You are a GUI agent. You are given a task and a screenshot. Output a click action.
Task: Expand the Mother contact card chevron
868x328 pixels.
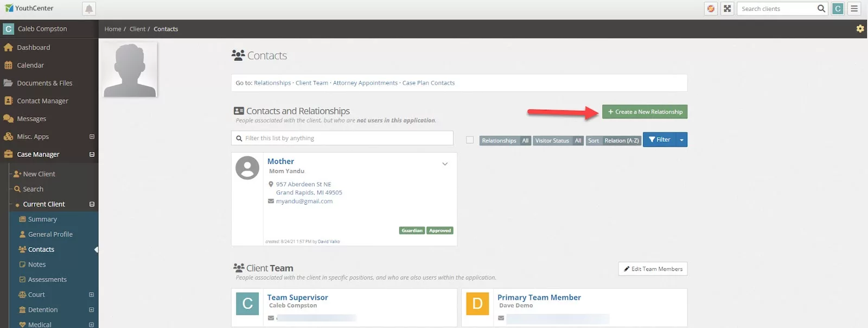click(x=445, y=164)
